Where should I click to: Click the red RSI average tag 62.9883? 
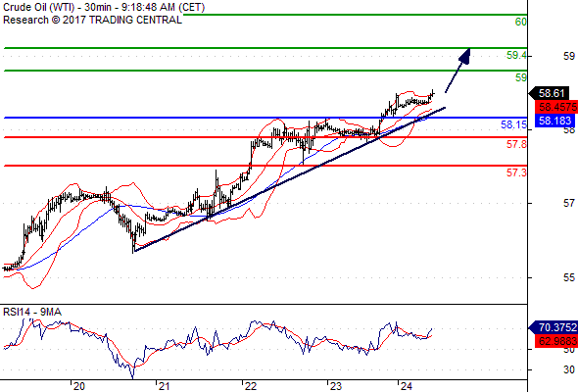pos(556,341)
